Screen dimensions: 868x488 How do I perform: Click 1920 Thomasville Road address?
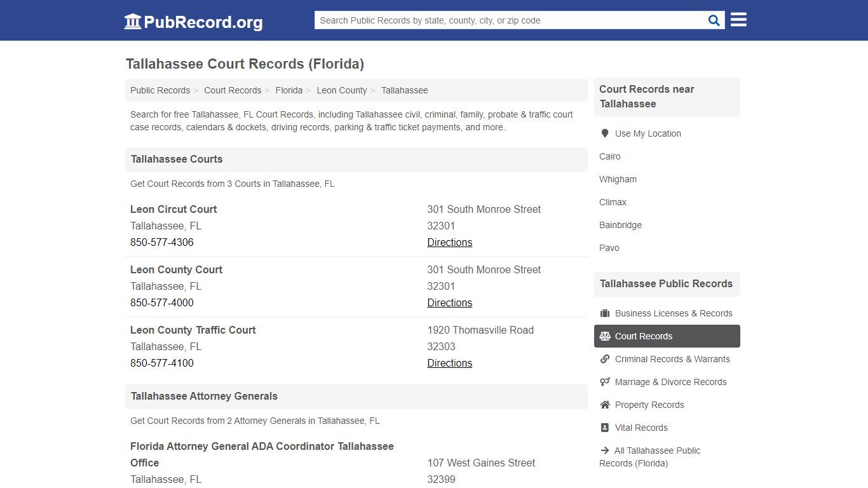click(x=480, y=330)
